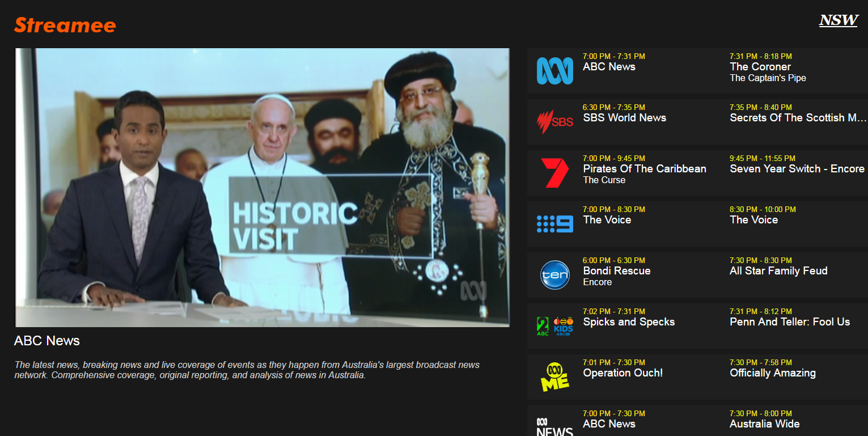Click the ABC channel logo icon
868x436 pixels.
pyautogui.click(x=555, y=71)
